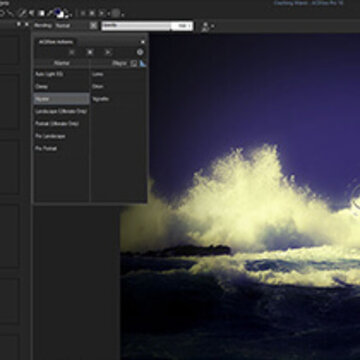Click the gray square button in toolbar
Screen dimensions: 360x360
coord(116,13)
